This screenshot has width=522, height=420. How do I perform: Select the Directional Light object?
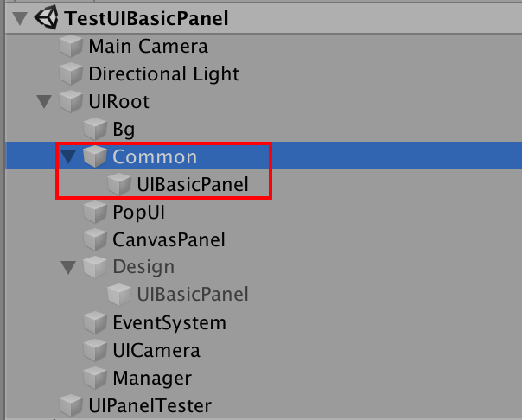163,73
